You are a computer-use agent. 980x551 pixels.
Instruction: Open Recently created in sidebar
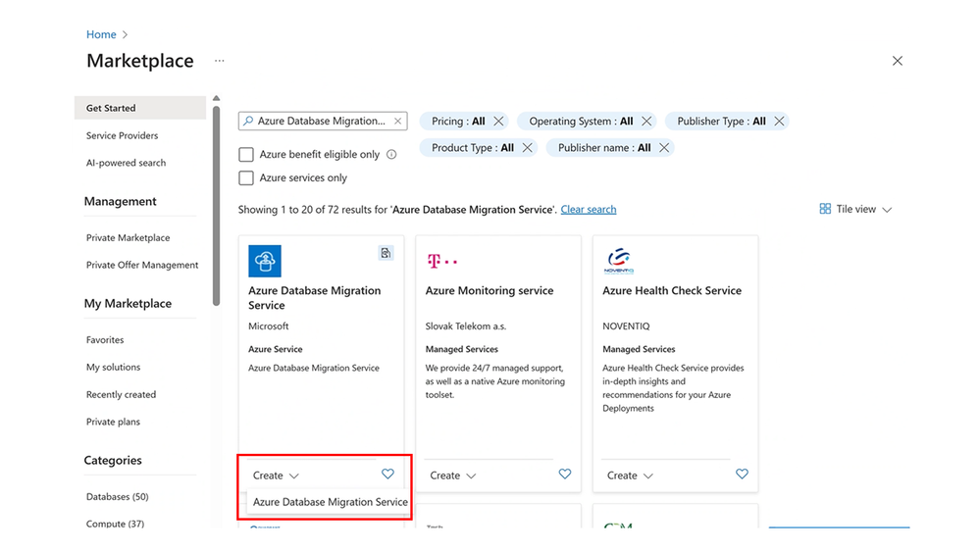tap(121, 395)
